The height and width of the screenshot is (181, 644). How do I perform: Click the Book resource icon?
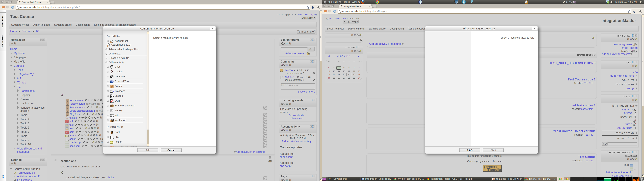(112, 132)
